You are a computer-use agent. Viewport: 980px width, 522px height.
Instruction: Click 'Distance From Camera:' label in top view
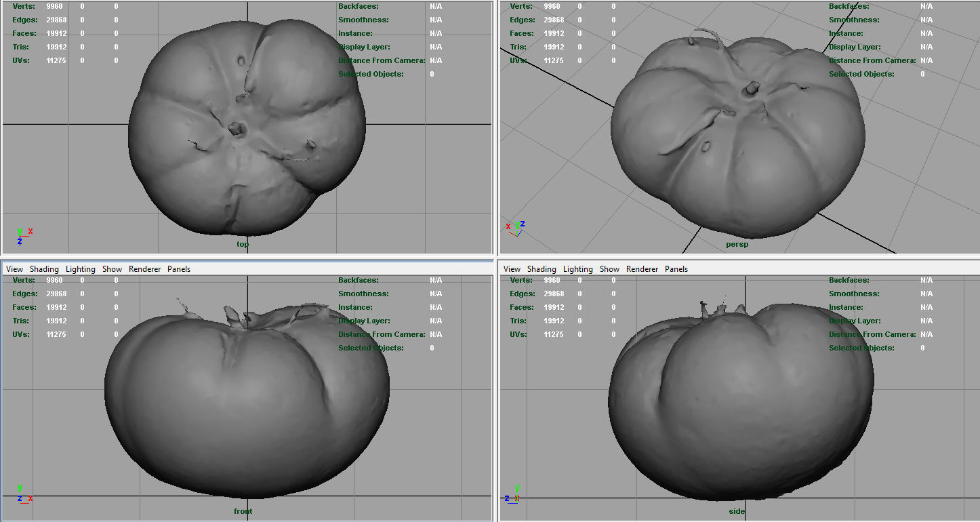coord(382,60)
